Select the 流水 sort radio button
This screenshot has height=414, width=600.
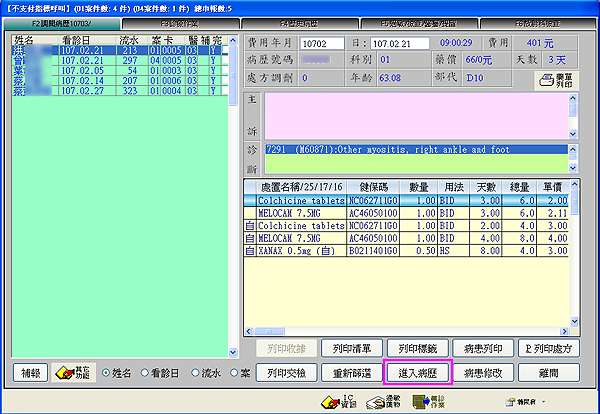[193, 373]
